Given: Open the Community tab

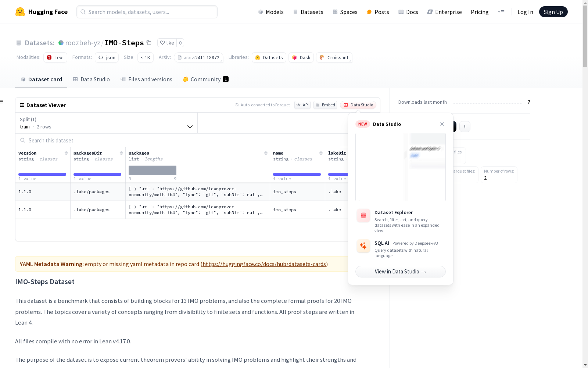Looking at the screenshot, I should (206, 79).
